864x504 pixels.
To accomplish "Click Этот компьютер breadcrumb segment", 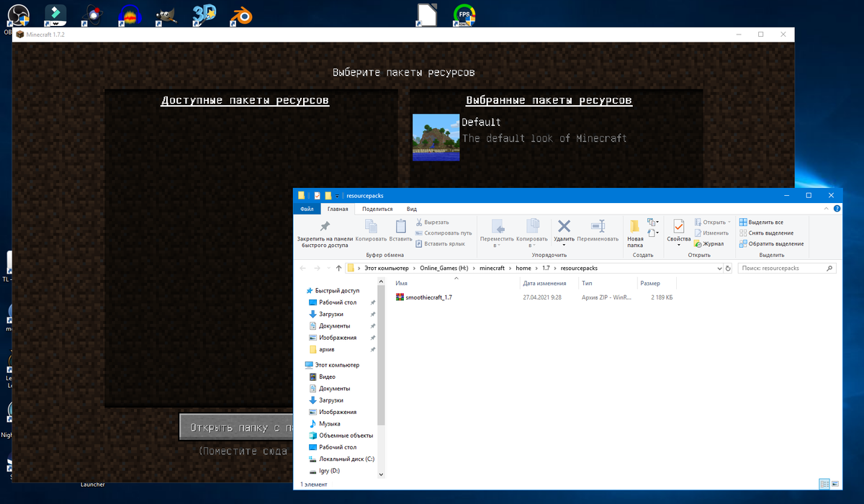I will click(x=386, y=268).
